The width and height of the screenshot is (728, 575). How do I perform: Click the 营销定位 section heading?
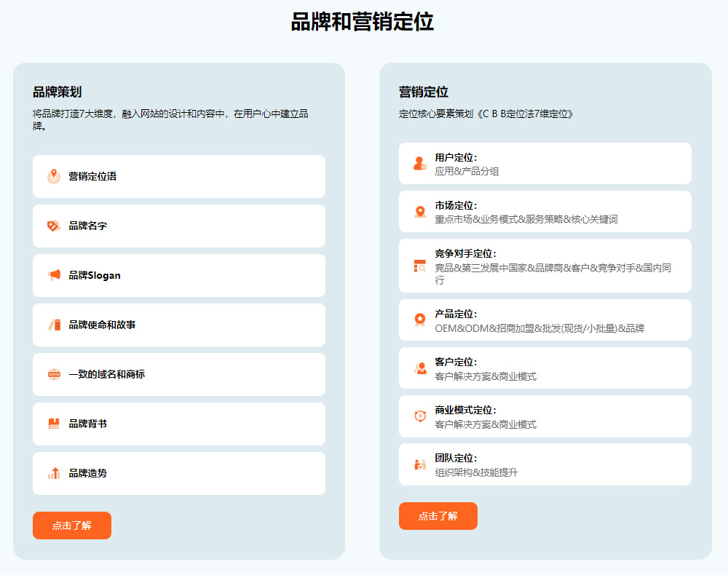[x=423, y=92]
